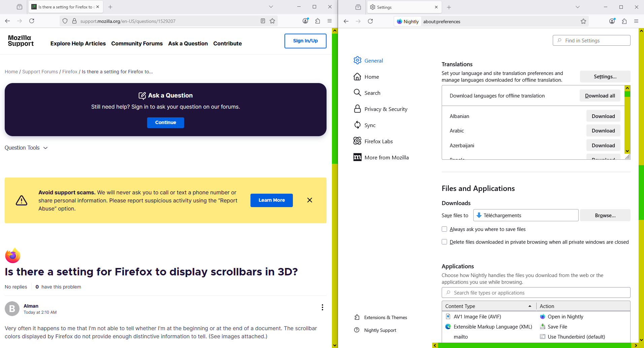Reload the about:preferences page
The height and width of the screenshot is (348, 644).
coord(370,21)
